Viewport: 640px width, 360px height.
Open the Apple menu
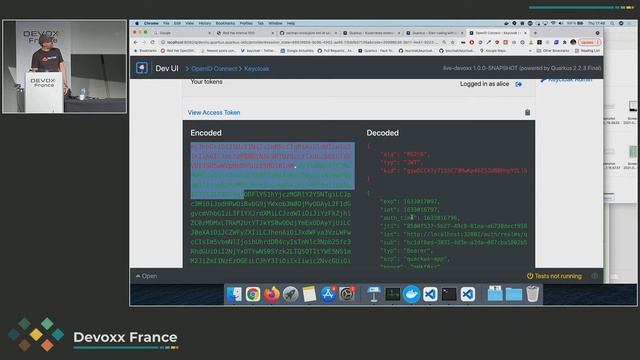point(137,23)
